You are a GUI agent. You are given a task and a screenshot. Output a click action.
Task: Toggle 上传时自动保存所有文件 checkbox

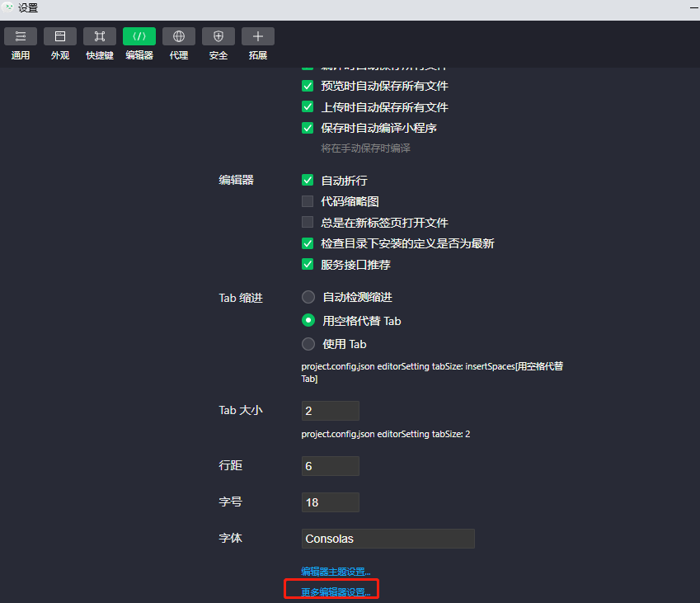coord(308,106)
